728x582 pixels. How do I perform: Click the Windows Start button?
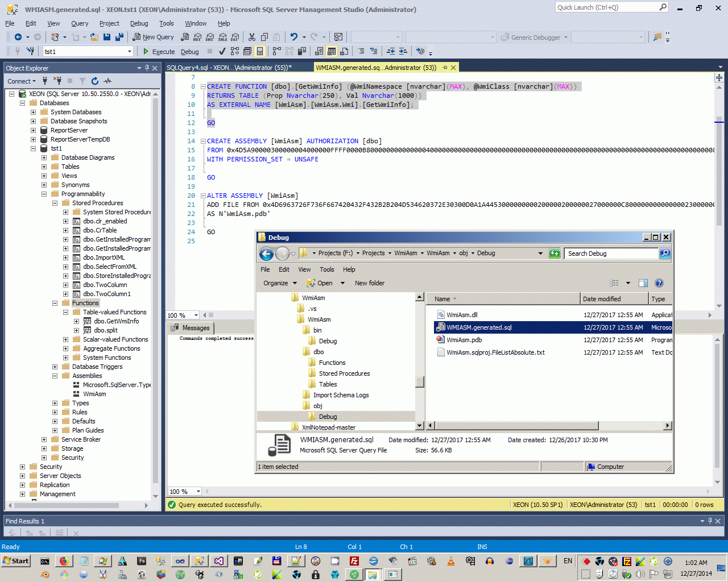click(15, 561)
